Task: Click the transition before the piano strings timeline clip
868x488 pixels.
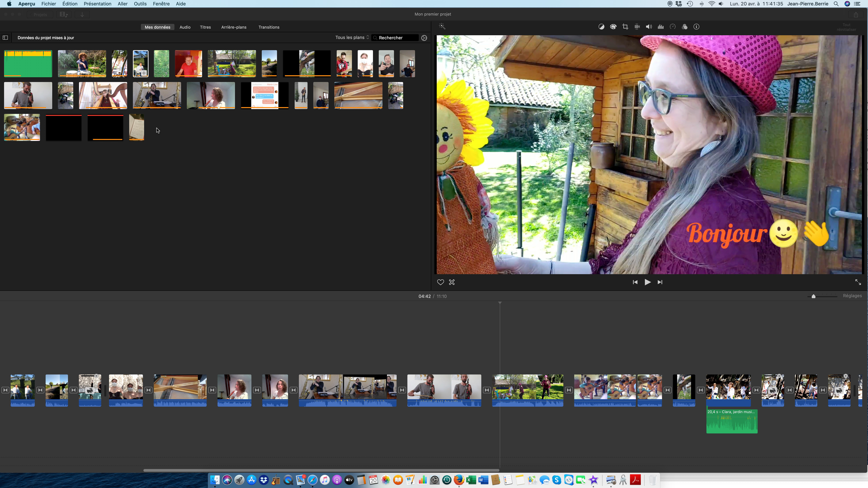Action: pyautogui.click(x=148, y=390)
